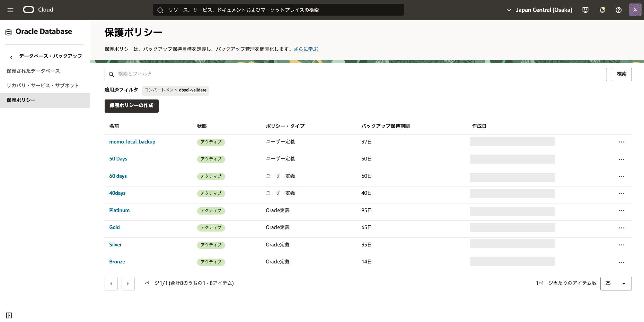Click the 保護ポリシーの作成 button
Screen dimensions: 644x322
click(131, 106)
